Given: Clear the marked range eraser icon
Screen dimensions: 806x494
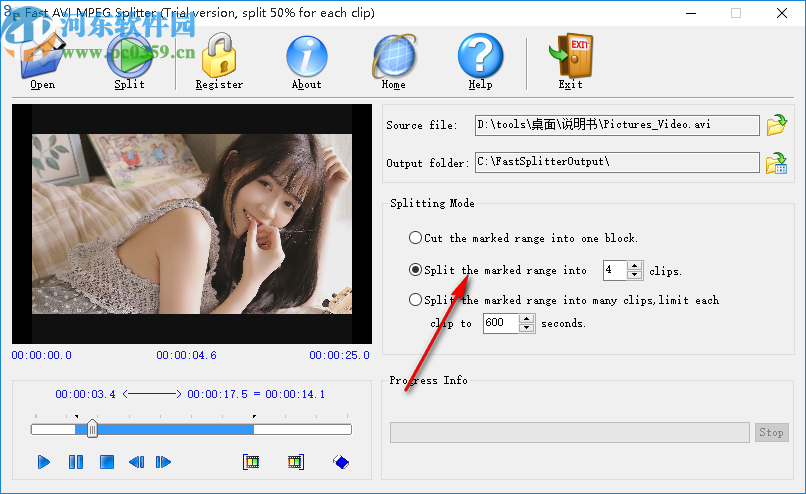Looking at the screenshot, I should (x=341, y=462).
